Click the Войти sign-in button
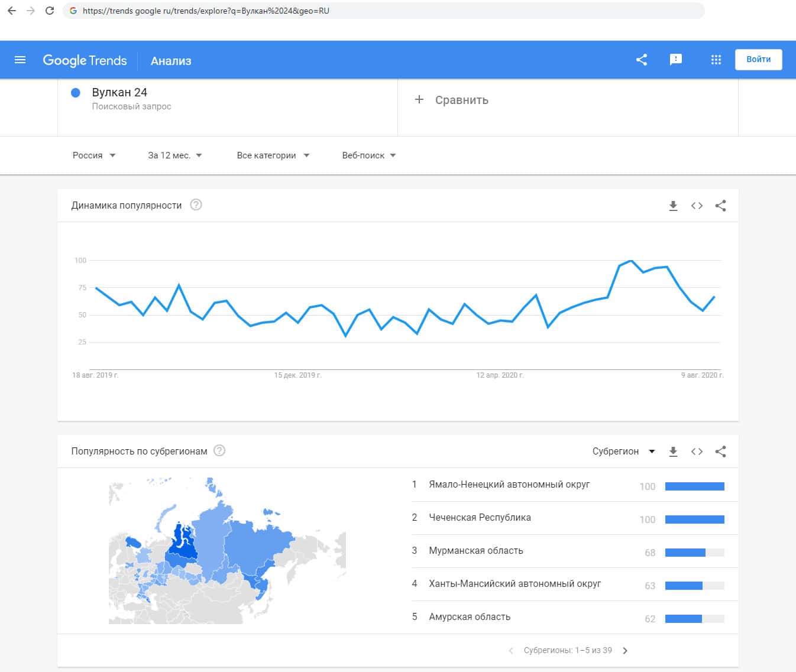Screen dimensions: 796x672 tap(758, 60)
